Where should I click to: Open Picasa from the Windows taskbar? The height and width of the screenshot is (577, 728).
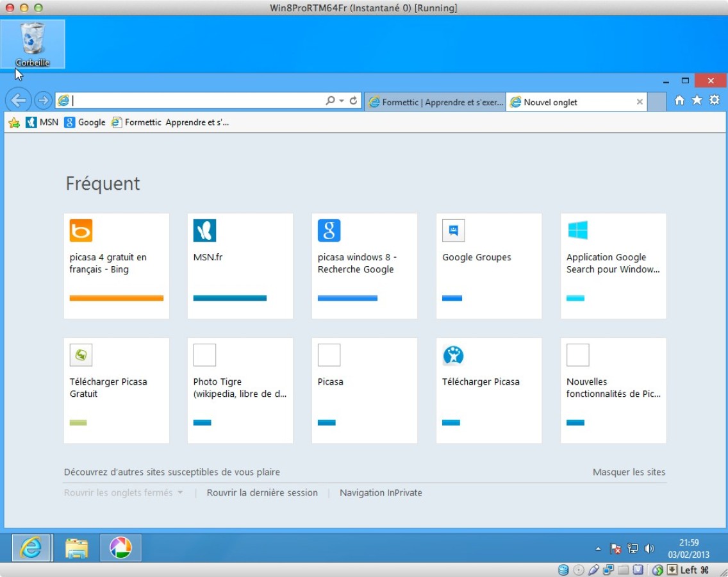coord(120,548)
